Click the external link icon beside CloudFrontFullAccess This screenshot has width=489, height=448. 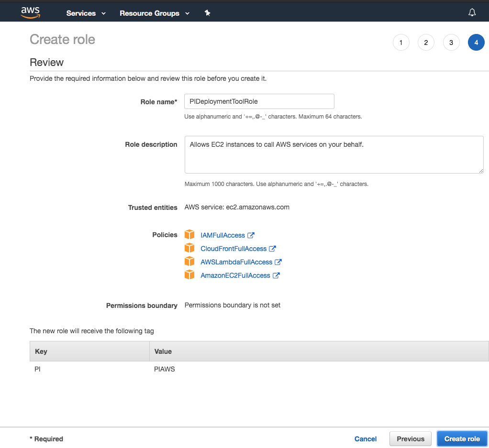273,249
